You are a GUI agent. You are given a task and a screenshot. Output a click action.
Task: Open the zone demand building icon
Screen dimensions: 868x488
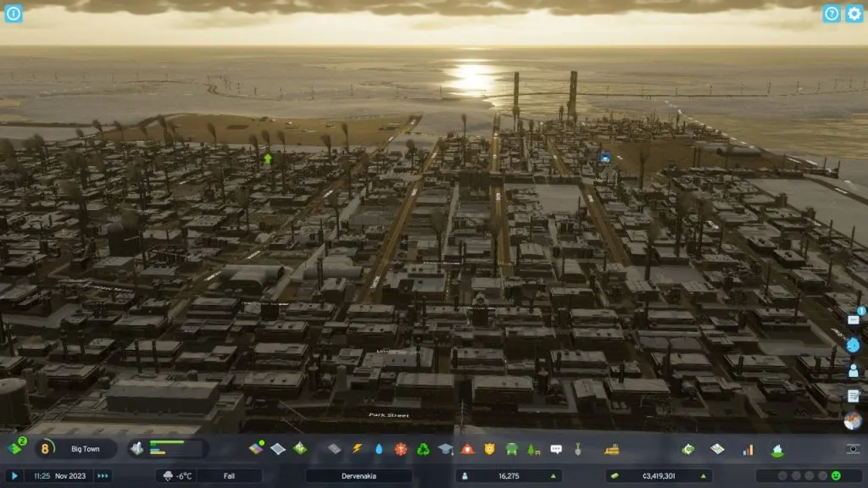(x=136, y=449)
